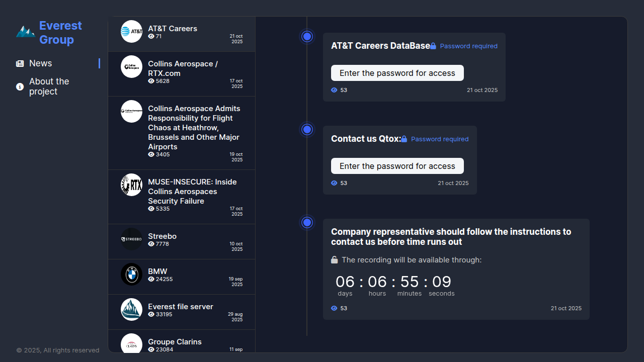
Task: Click the open padlock icon above the countdown
Action: pos(334,260)
